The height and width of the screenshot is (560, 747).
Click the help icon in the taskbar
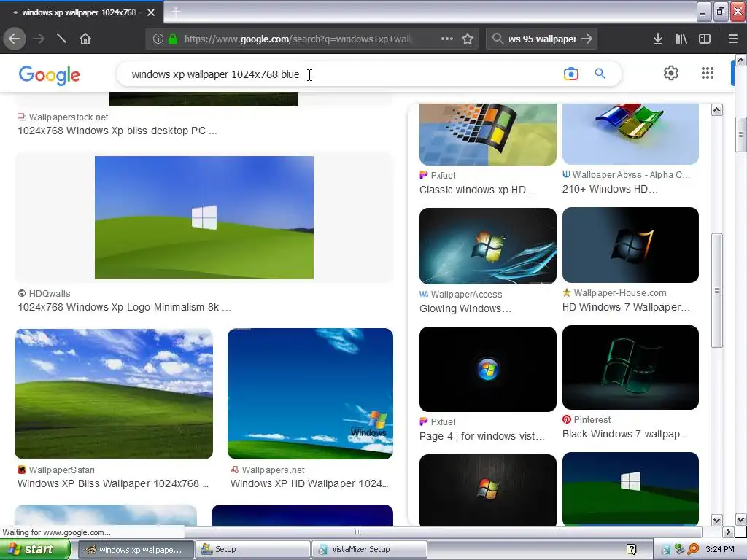tap(631, 550)
